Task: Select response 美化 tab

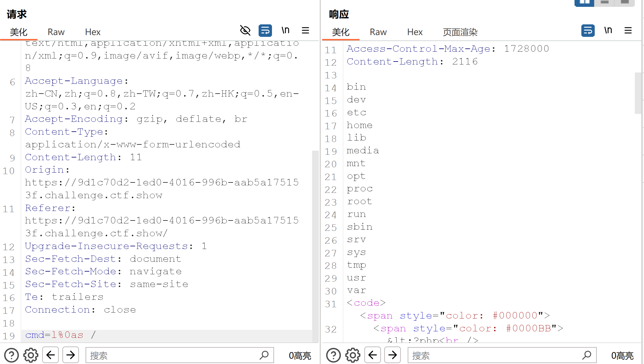Action: (341, 32)
